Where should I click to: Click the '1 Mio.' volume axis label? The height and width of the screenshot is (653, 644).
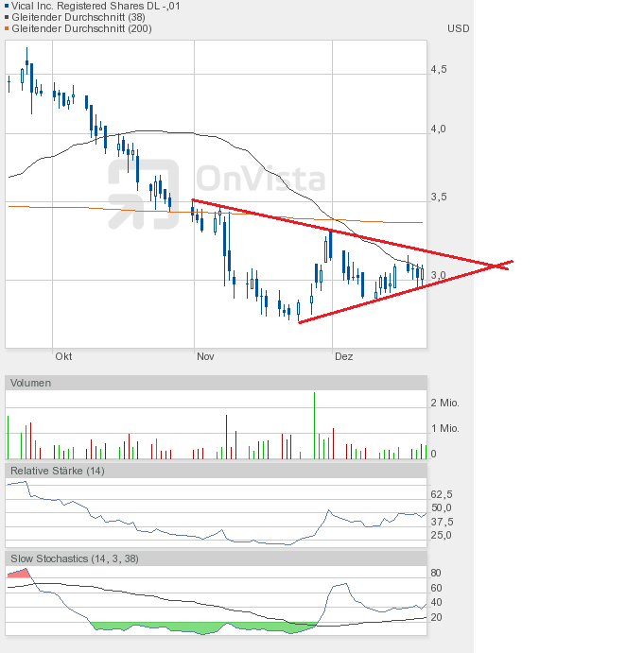click(x=444, y=428)
